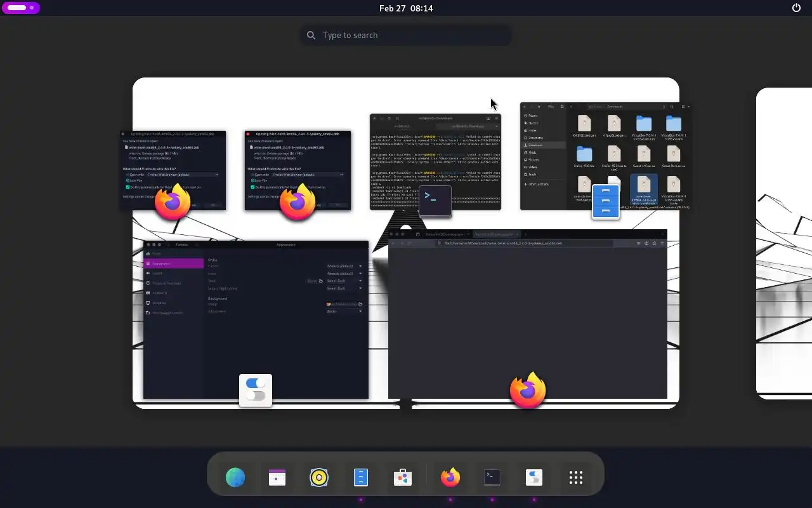Open Rhythmbox speaker icon in dock

[x=319, y=477]
